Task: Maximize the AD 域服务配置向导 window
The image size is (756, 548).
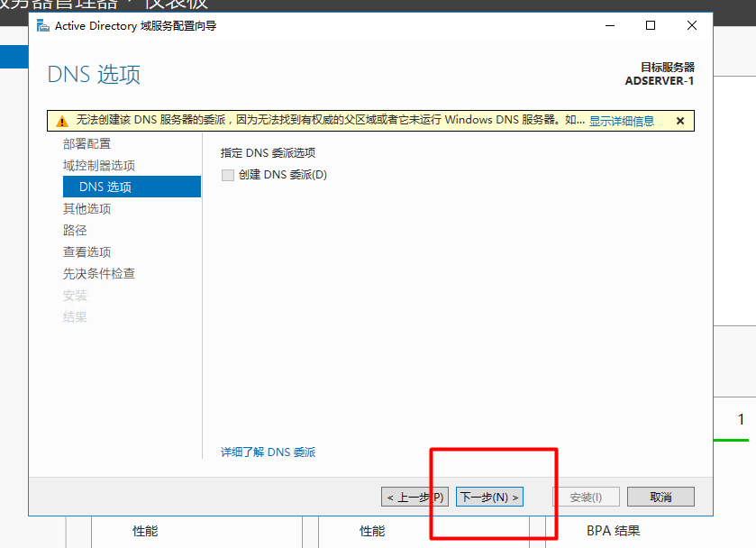Action: pyautogui.click(x=651, y=25)
